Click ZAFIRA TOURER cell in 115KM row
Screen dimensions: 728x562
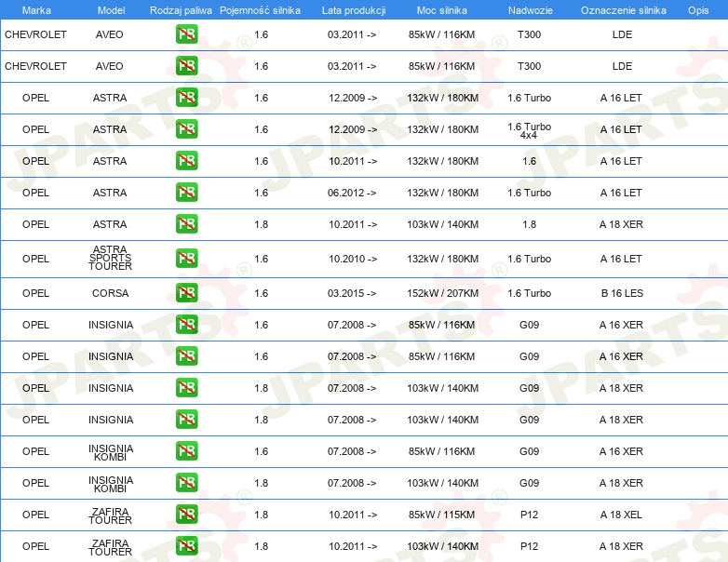[110, 515]
